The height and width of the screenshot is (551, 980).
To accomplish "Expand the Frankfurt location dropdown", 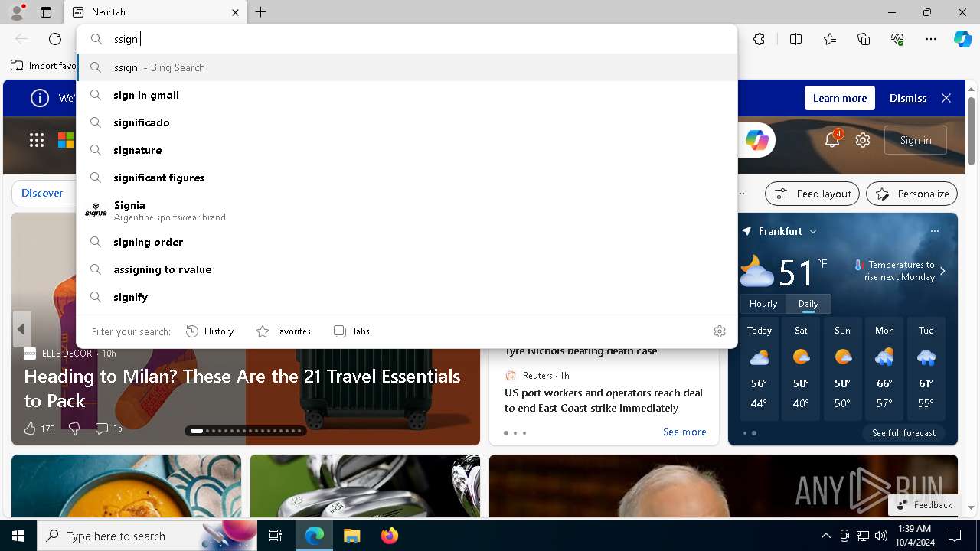I will 813,231.
